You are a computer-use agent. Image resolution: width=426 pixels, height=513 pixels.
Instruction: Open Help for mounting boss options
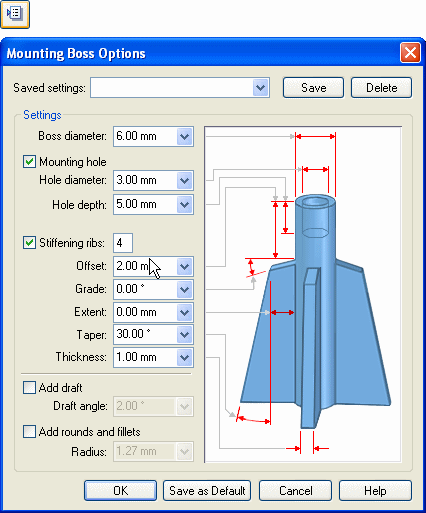click(x=375, y=491)
